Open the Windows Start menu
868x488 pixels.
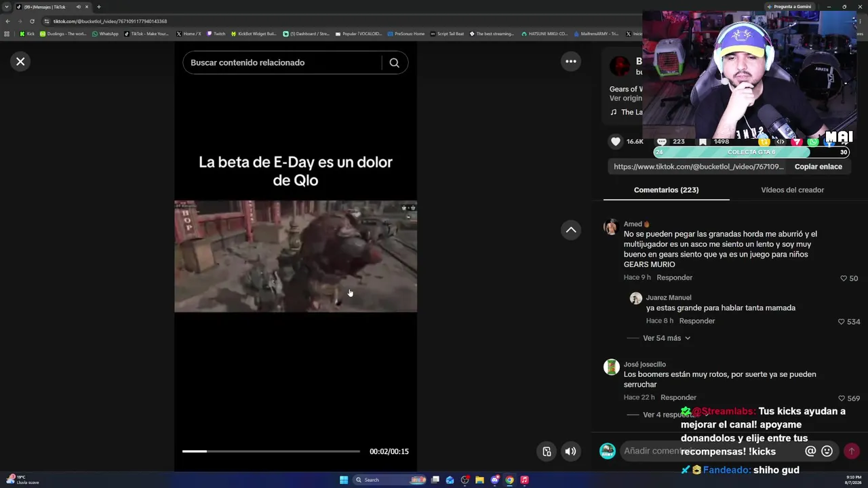click(344, 480)
